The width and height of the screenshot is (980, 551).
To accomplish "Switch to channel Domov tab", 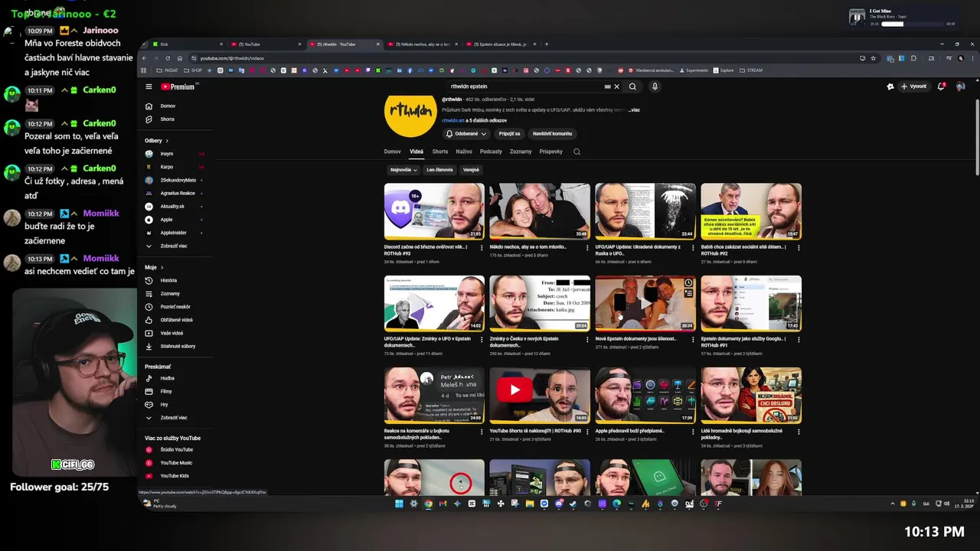I will click(392, 152).
